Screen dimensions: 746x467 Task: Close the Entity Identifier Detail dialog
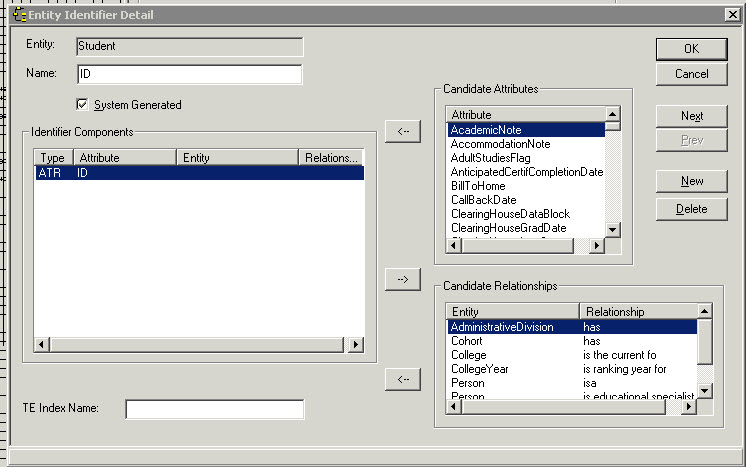click(x=731, y=14)
